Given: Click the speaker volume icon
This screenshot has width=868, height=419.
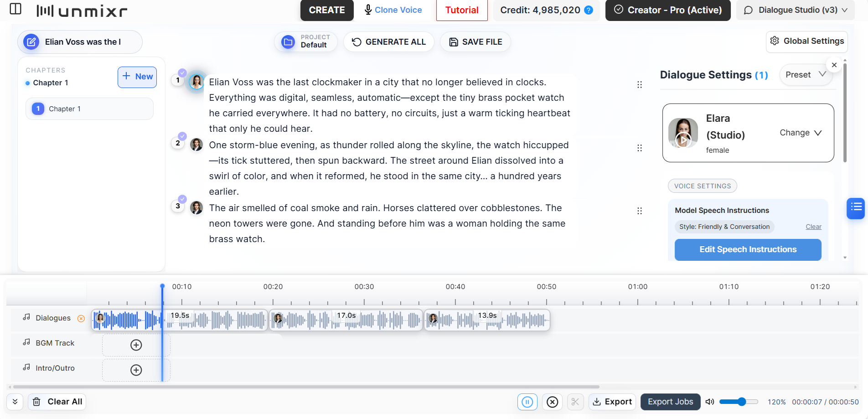Looking at the screenshot, I should pyautogui.click(x=710, y=402).
